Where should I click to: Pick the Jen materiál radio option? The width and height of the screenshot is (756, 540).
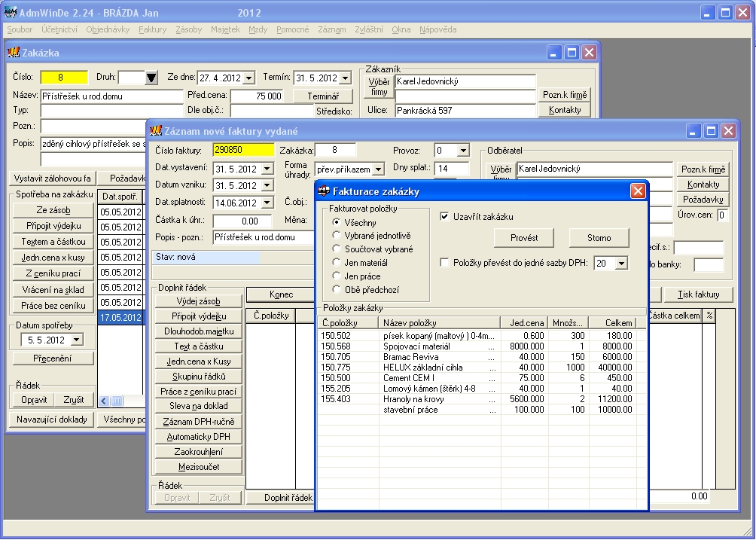point(337,263)
